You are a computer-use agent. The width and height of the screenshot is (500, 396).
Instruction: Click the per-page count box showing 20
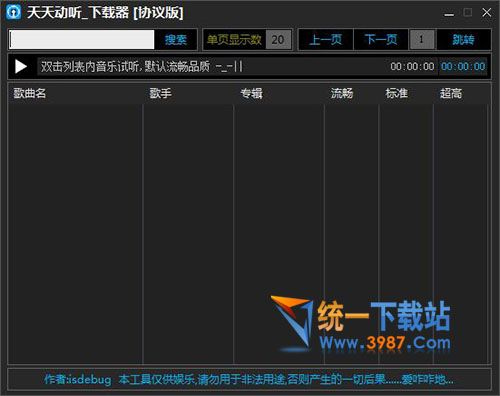[278, 40]
